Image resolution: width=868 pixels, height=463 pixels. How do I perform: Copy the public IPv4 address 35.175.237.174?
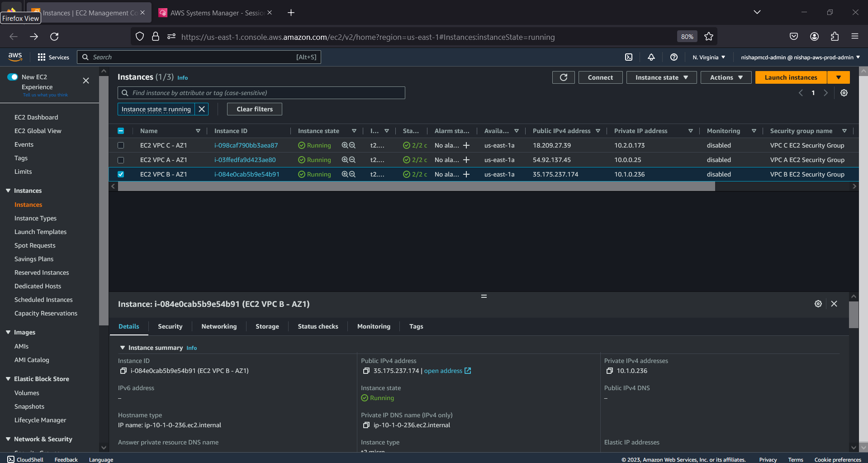(x=366, y=371)
